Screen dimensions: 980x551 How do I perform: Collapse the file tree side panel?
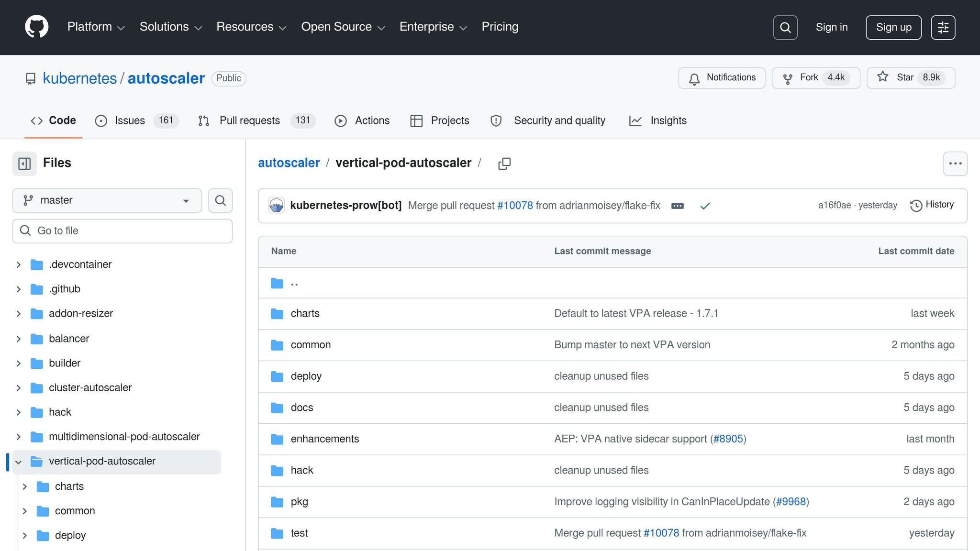(24, 164)
